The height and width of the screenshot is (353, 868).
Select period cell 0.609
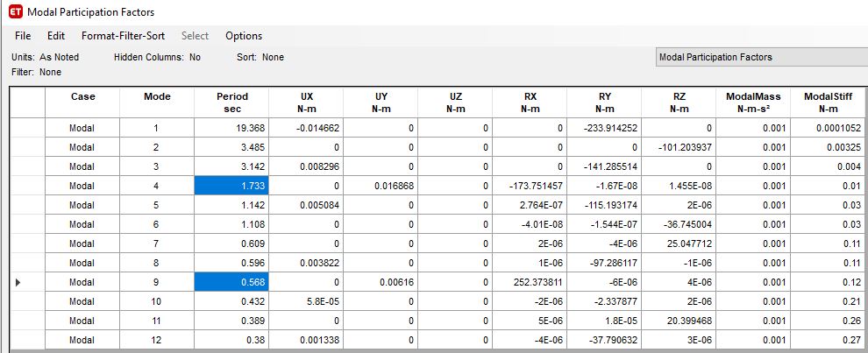(x=231, y=244)
